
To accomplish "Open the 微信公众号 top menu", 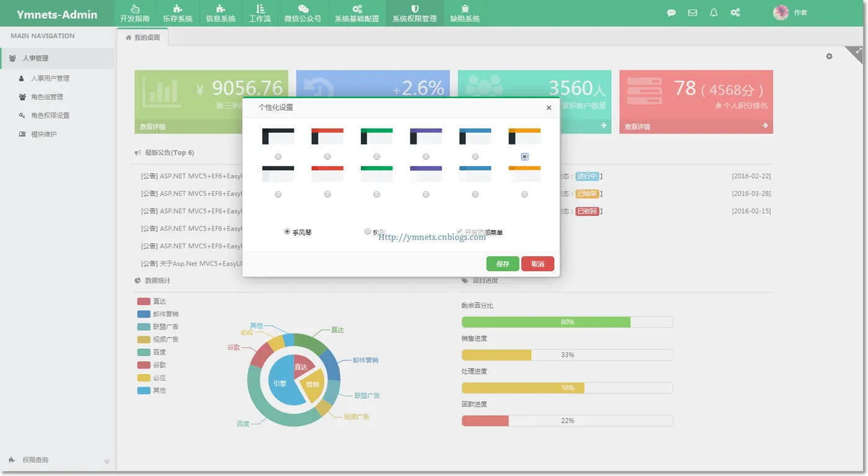I will (303, 14).
